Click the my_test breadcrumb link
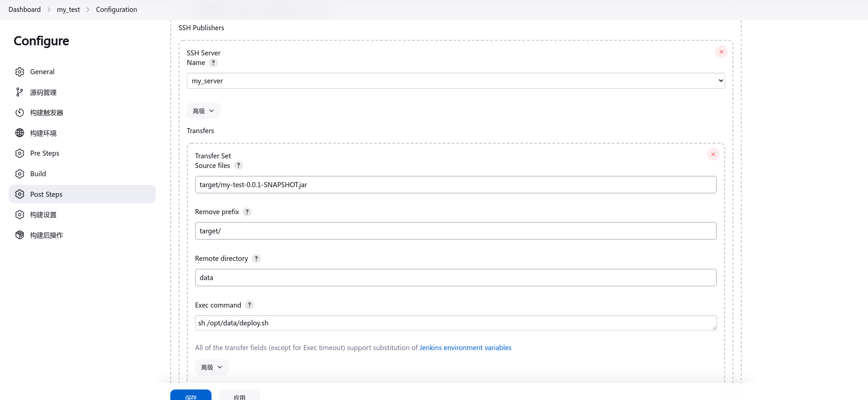Screen dimensions: 868x400 68,10
